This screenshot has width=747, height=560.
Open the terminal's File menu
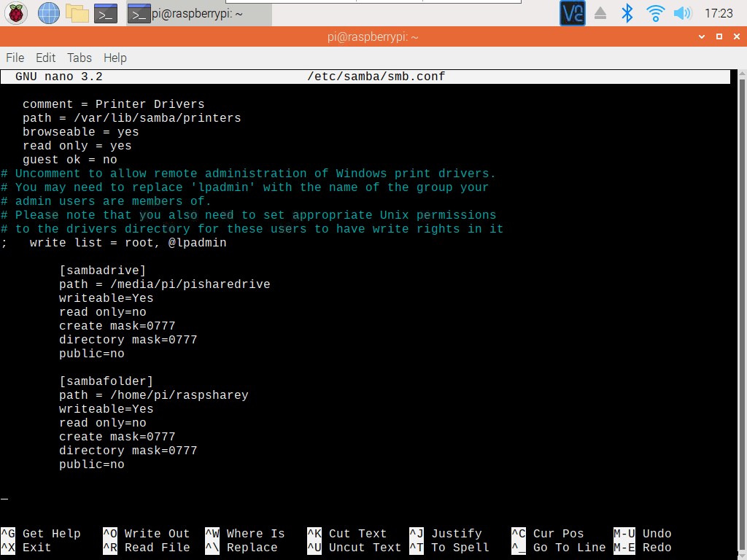[14, 58]
